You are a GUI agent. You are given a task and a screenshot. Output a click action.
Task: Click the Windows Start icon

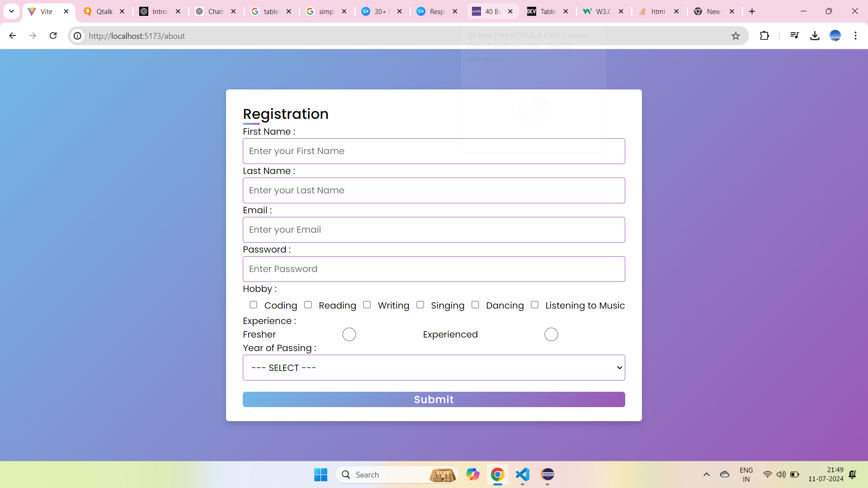pos(321,474)
